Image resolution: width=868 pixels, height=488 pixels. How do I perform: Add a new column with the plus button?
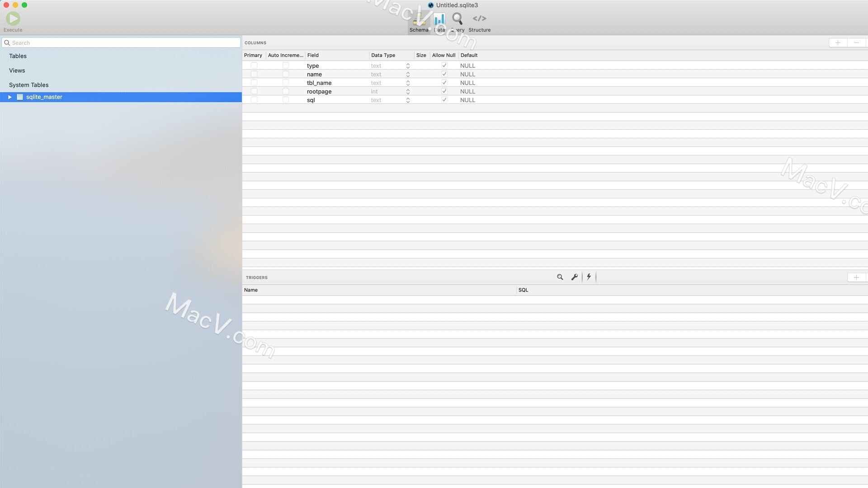[838, 42]
